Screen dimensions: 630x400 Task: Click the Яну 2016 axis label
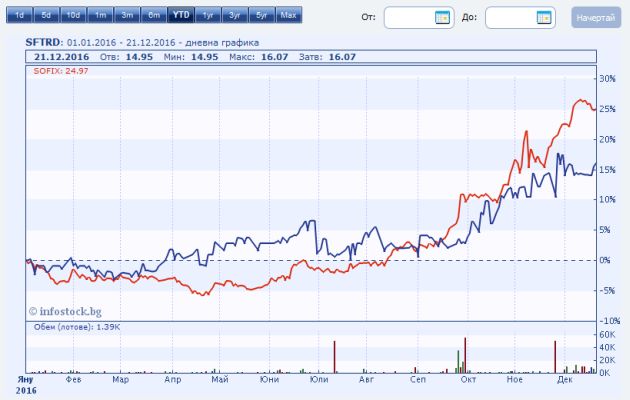26,385
